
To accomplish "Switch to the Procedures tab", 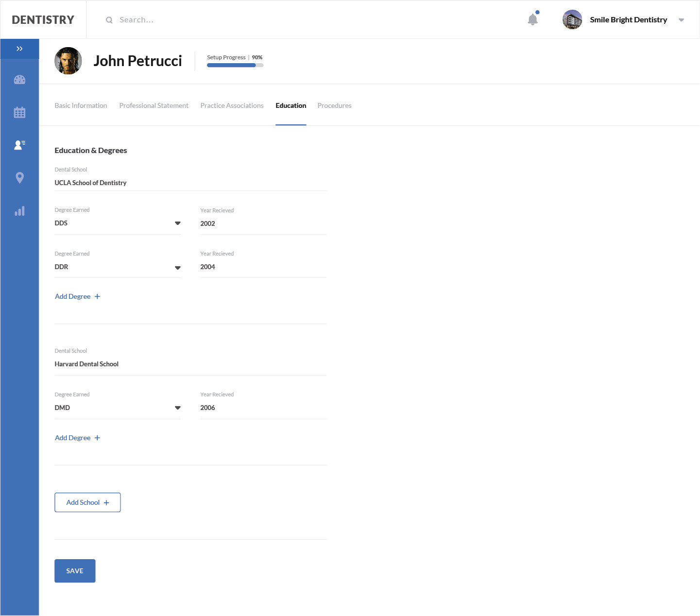I will coord(334,105).
